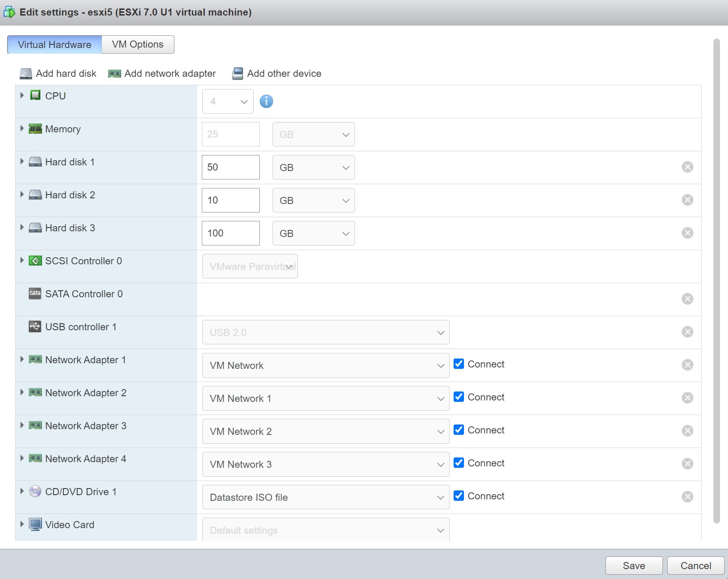This screenshot has width=728, height=579.
Task: Click the CPU info icon
Action: tap(266, 101)
